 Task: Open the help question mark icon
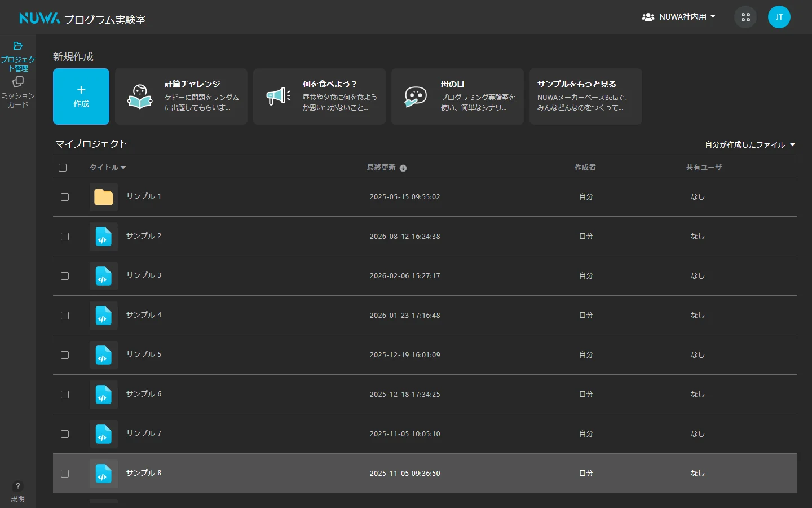click(18, 486)
